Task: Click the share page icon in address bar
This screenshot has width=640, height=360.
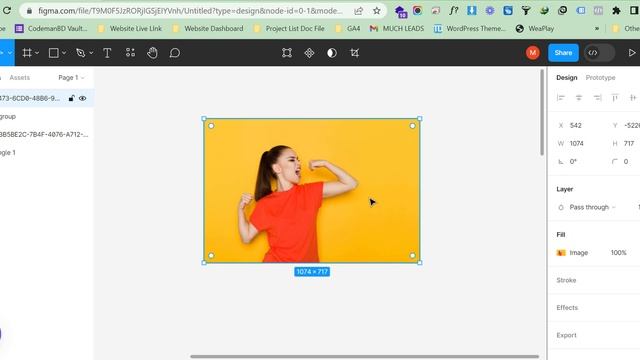Action: click(x=358, y=11)
